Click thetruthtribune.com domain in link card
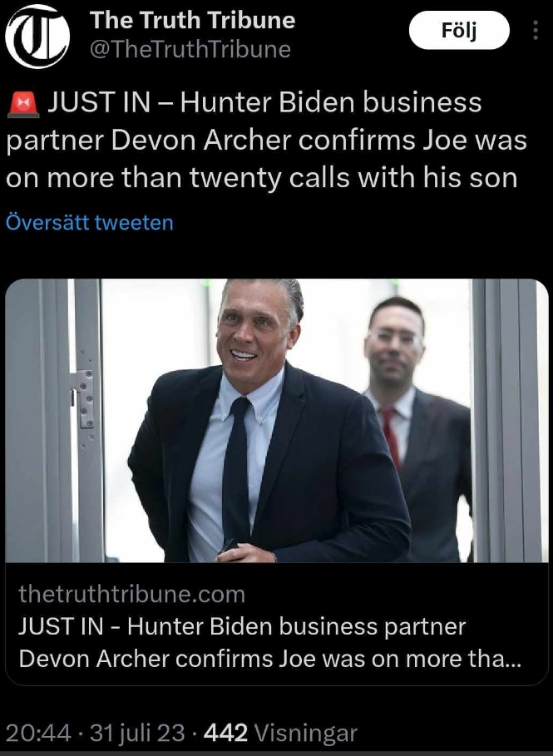553x756 pixels. coord(131,594)
